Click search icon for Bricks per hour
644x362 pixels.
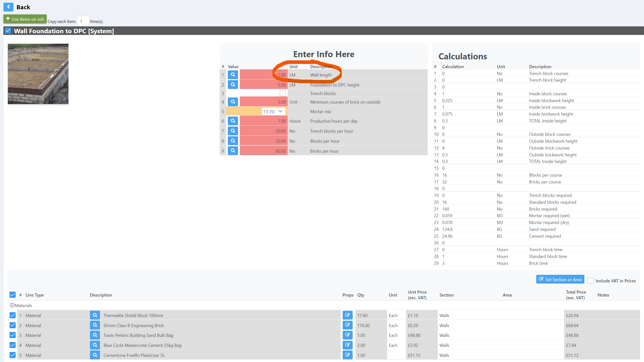[x=233, y=151]
